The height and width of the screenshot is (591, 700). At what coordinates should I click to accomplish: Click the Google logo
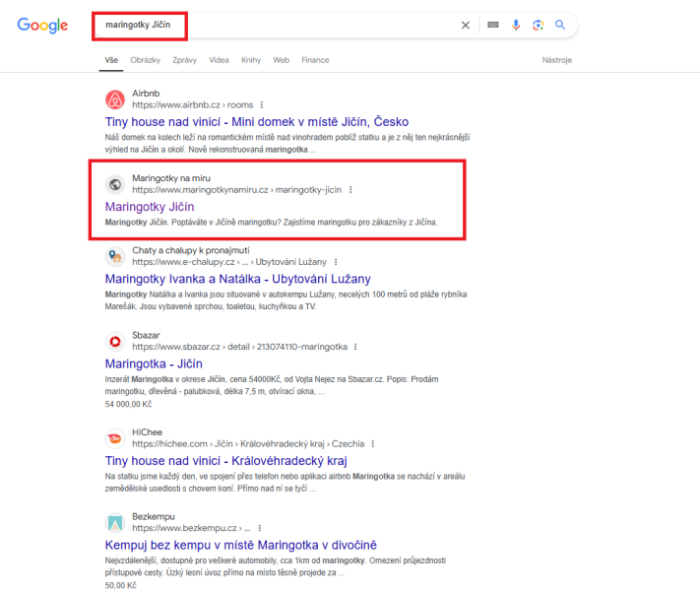coord(42,25)
